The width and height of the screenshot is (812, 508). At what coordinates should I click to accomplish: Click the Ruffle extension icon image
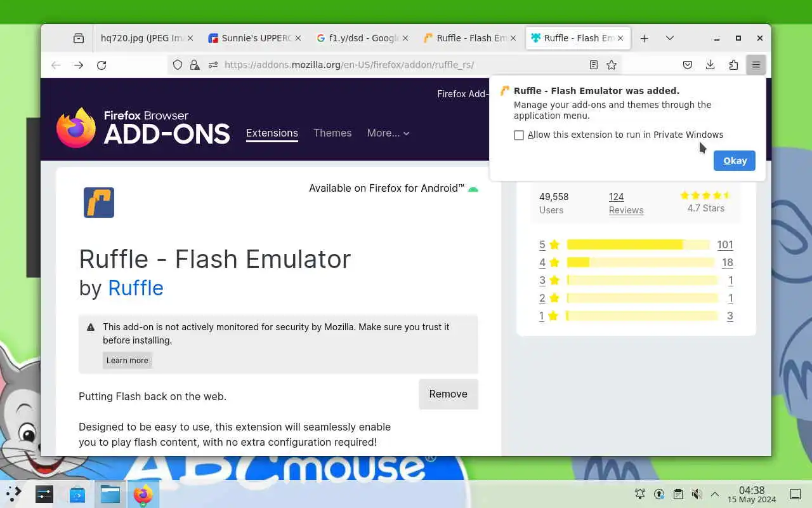(99, 203)
